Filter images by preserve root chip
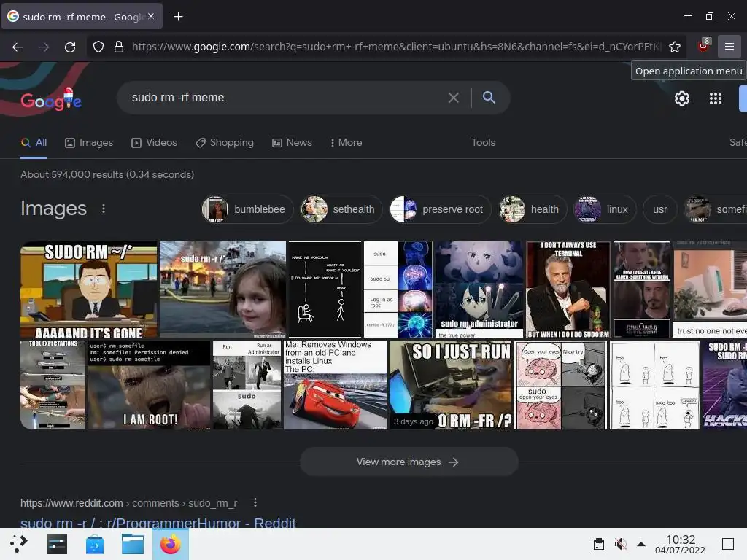This screenshot has height=560, width=747. coord(440,209)
